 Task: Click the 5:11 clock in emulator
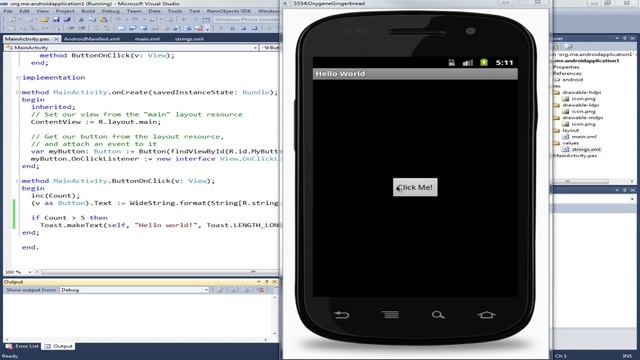(504, 62)
